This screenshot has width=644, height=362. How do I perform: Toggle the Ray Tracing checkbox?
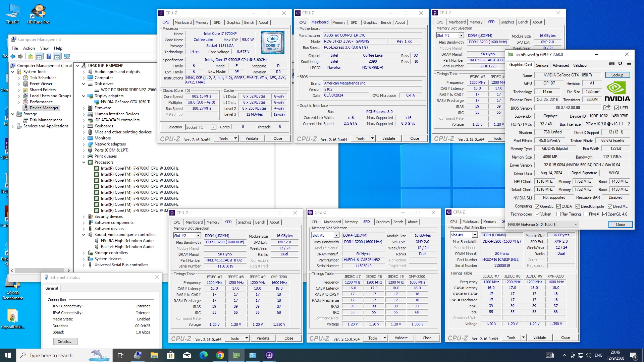tap(558, 214)
